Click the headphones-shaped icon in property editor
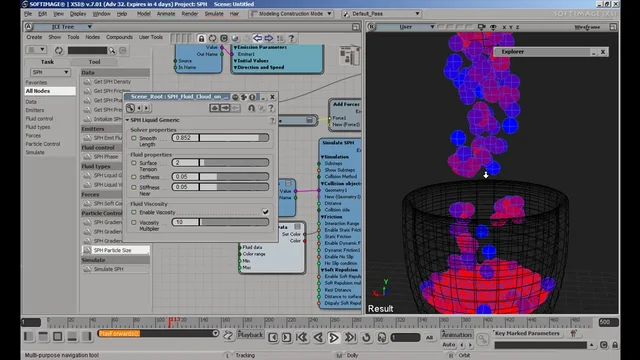 251,108
